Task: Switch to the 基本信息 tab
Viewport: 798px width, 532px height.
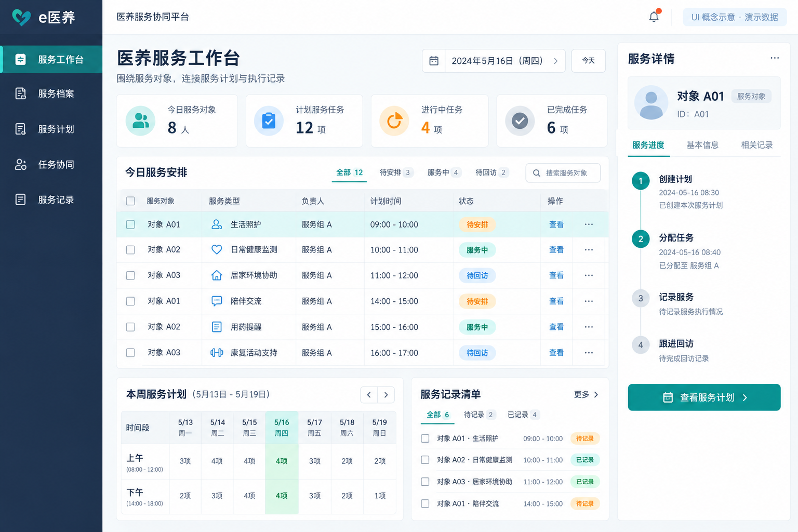Action: pyautogui.click(x=702, y=145)
